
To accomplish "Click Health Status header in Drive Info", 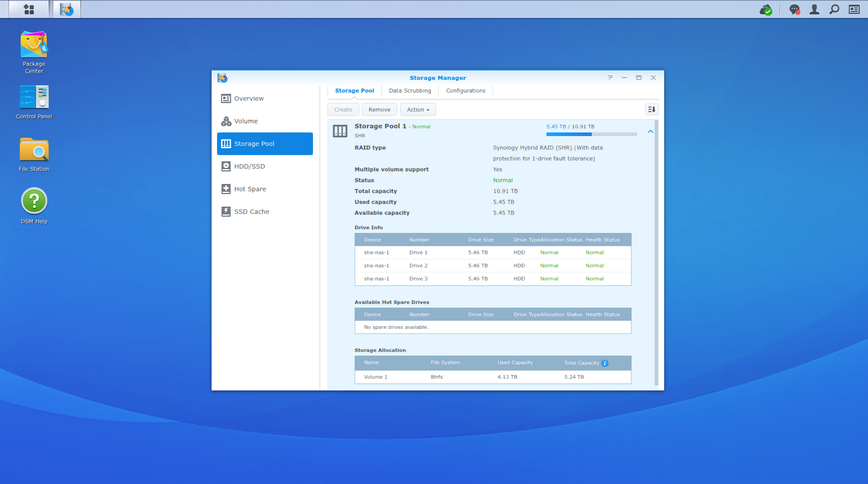I will [602, 240].
